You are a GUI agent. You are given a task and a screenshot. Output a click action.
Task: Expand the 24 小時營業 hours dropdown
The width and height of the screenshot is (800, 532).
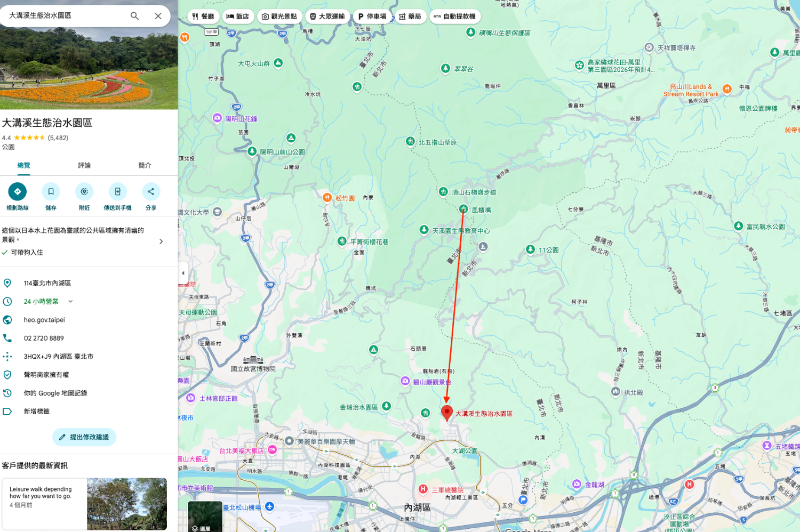point(70,301)
